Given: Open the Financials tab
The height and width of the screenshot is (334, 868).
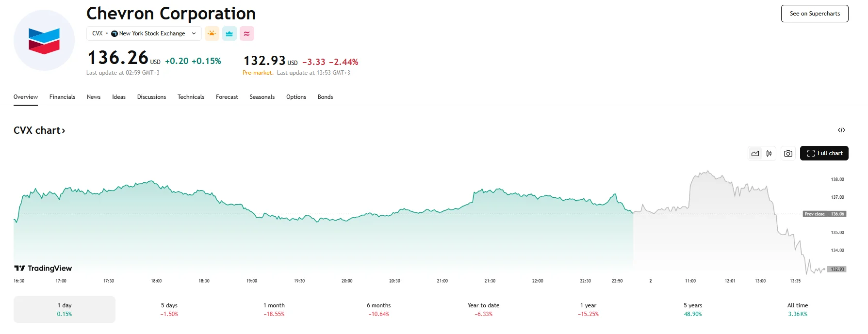Looking at the screenshot, I should pyautogui.click(x=62, y=97).
